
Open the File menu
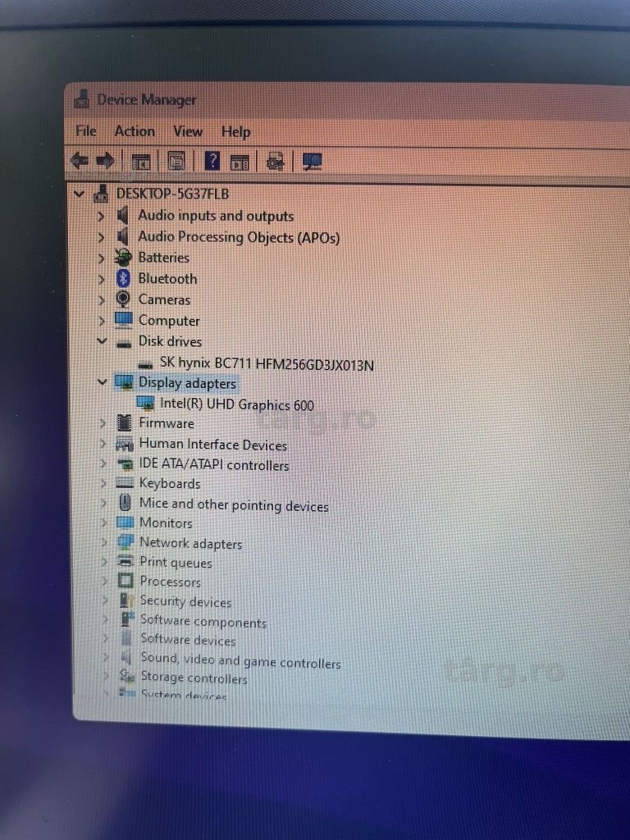point(85,130)
